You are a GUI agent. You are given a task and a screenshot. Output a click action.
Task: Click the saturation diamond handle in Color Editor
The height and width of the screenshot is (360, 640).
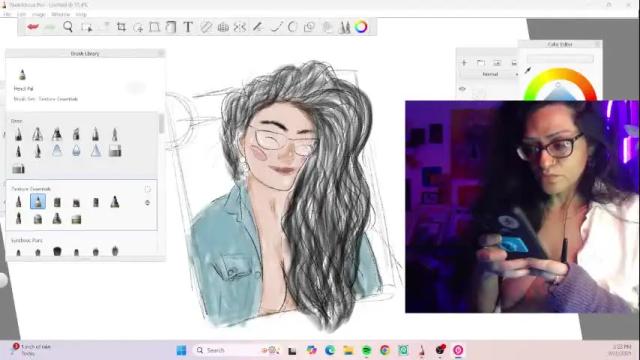tap(558, 85)
